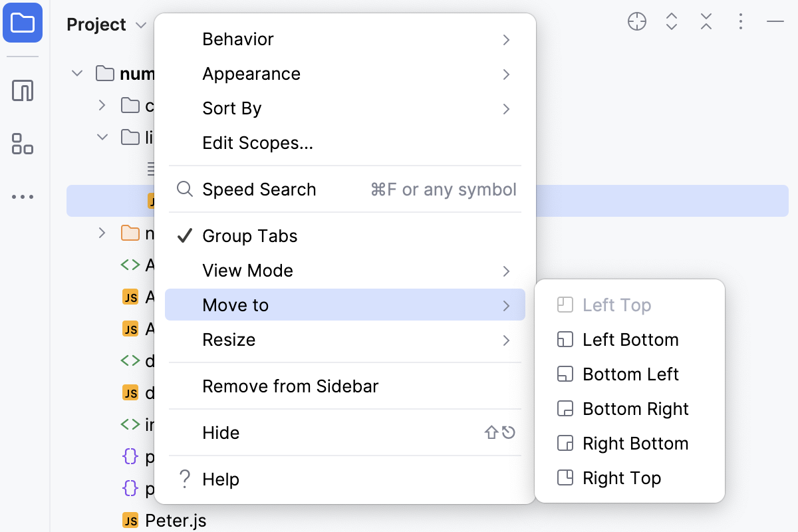Click the Remove from Sidebar menu item
The height and width of the screenshot is (532, 798).
(291, 386)
